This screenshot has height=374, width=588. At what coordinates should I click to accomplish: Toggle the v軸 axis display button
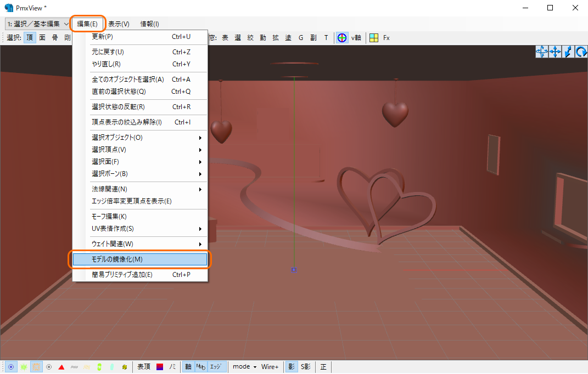pos(355,38)
